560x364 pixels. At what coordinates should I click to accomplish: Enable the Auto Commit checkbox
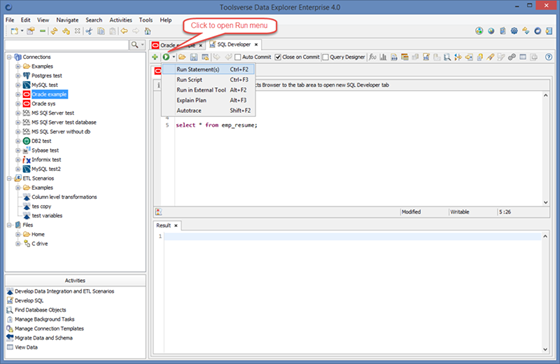[238, 57]
